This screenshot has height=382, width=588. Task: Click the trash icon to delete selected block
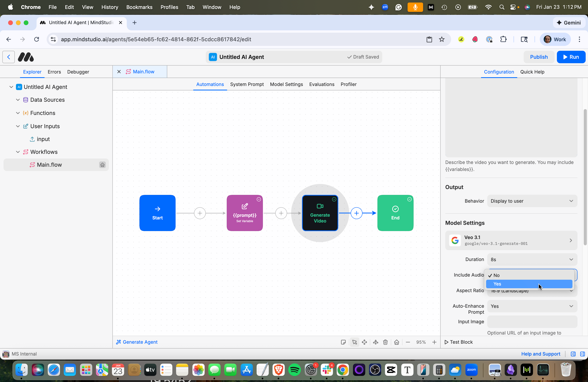click(x=385, y=342)
